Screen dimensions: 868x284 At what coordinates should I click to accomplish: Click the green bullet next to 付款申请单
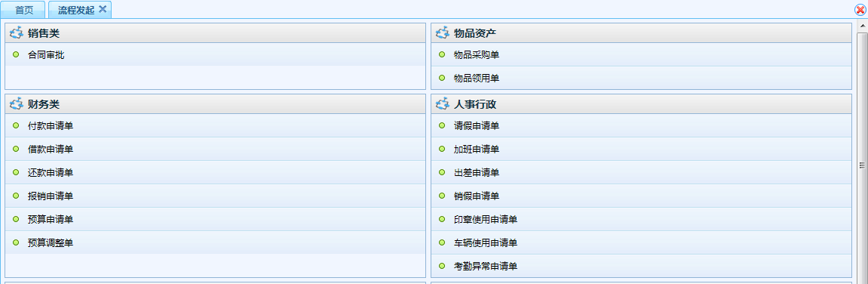pos(16,125)
